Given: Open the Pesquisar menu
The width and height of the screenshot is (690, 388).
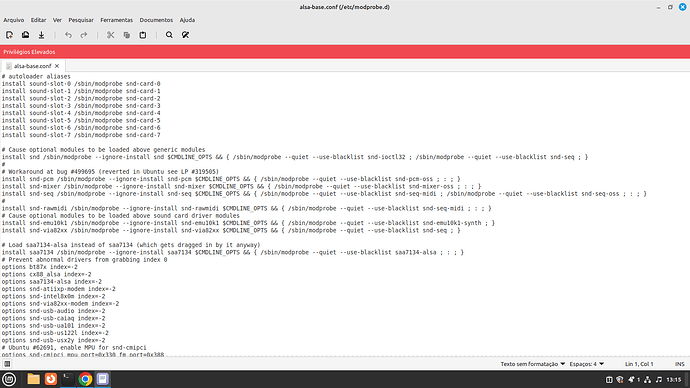Looking at the screenshot, I should point(81,20).
